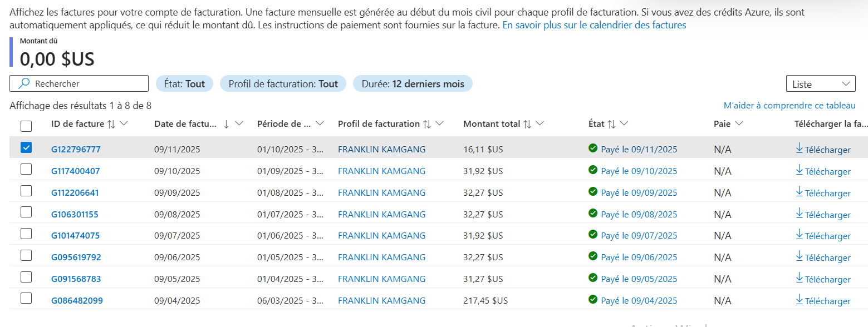Click download arrow icon for invoice G086482099

[x=800, y=300]
